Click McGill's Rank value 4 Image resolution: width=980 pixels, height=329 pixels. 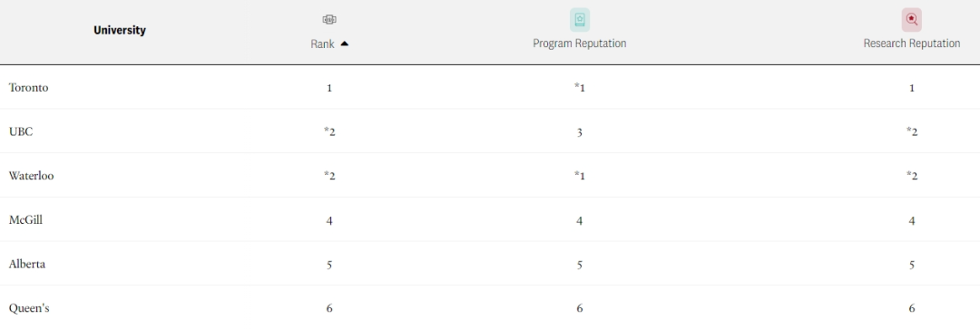(329, 220)
